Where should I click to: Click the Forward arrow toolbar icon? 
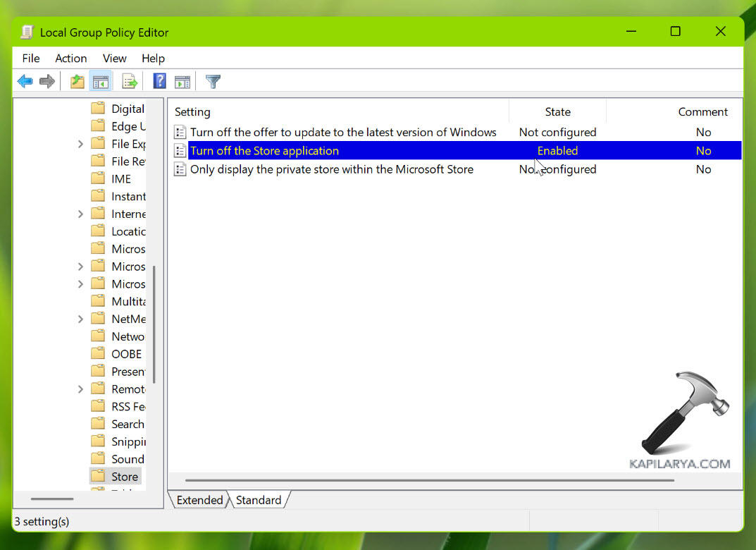tap(47, 82)
